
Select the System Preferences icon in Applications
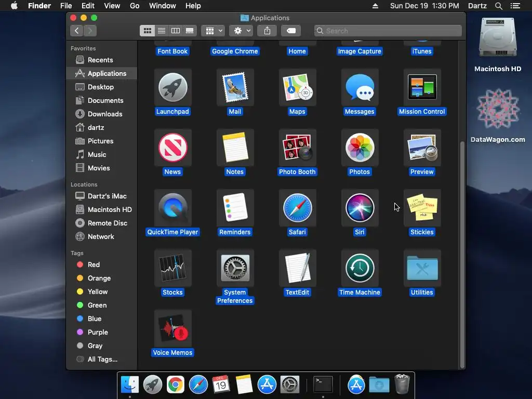tap(235, 268)
